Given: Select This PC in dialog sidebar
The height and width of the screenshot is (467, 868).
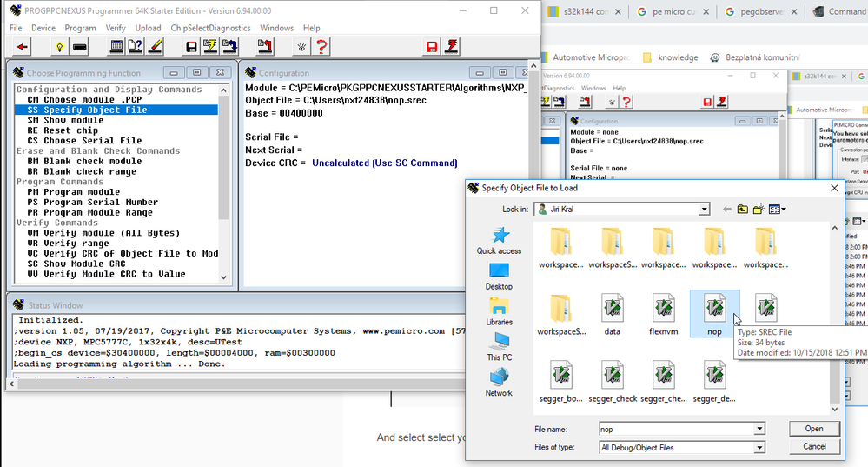Looking at the screenshot, I should click(x=499, y=347).
